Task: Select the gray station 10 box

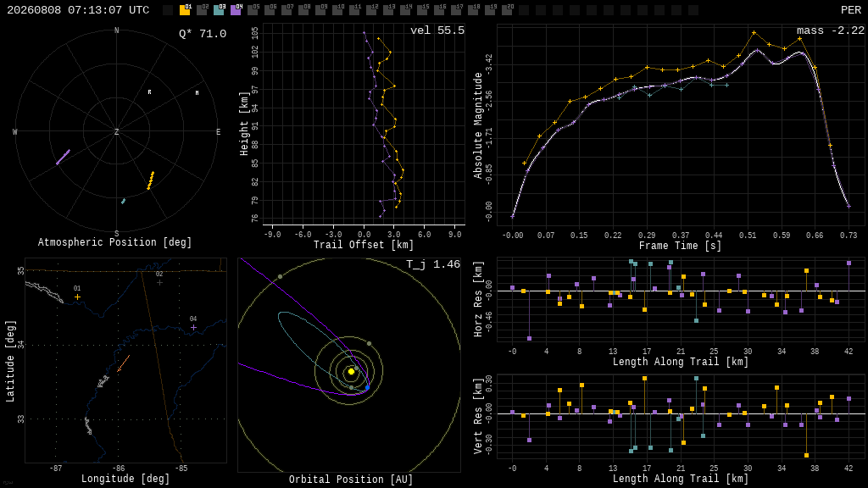Action: click(337, 10)
